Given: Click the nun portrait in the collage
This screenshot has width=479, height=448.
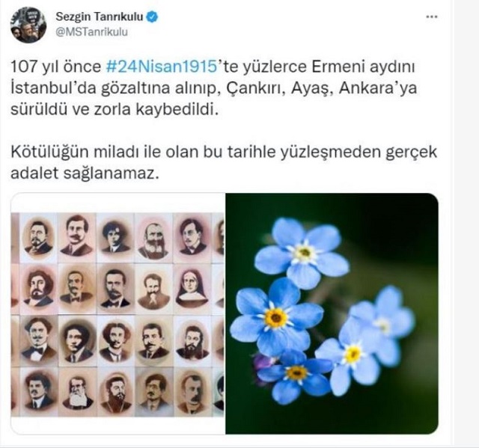Looking at the screenshot, I should pos(190,289).
